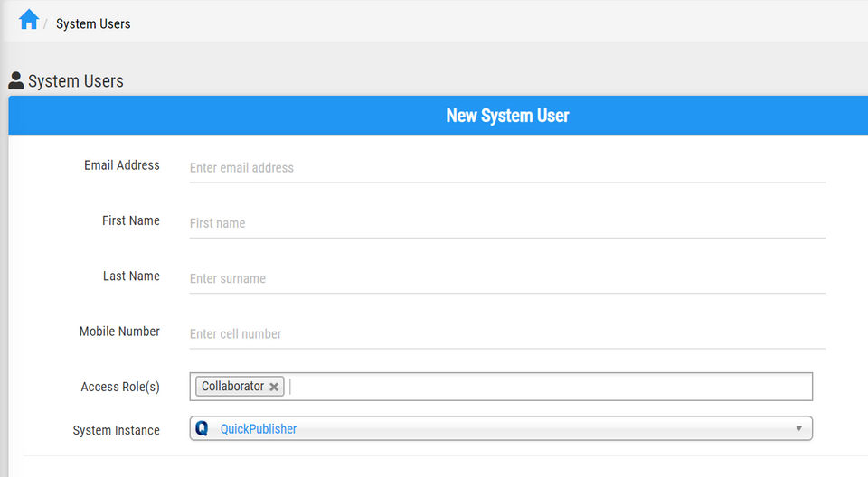
Task: Activate the Mobile Number input box
Action: 507,333
